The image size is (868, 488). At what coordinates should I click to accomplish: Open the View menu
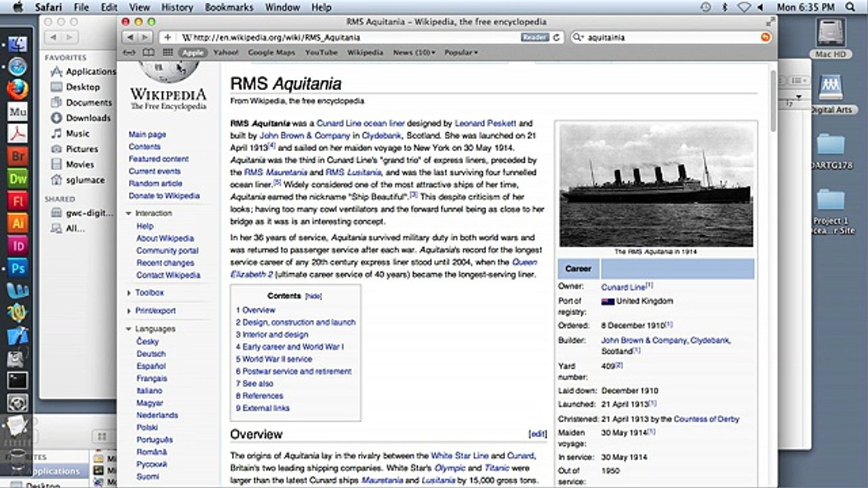[x=139, y=7]
